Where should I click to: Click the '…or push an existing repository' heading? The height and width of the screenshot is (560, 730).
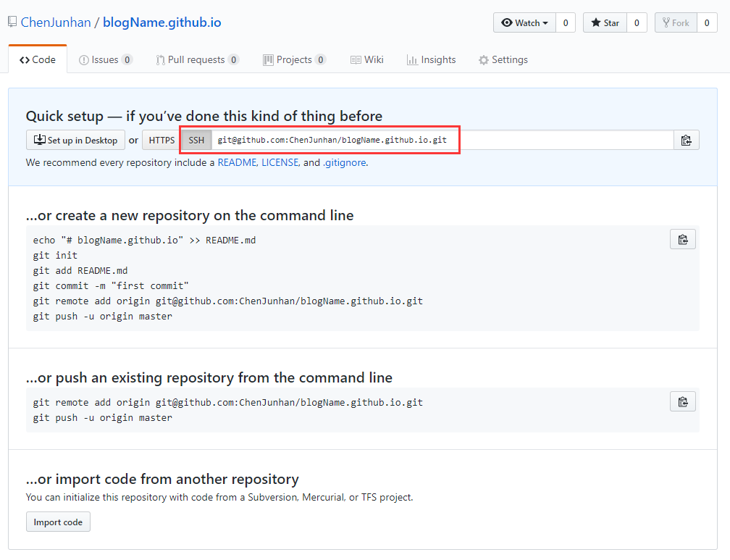click(209, 377)
